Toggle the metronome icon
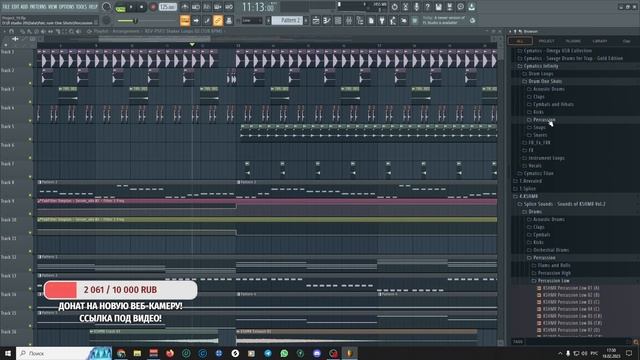Viewport: 640px width, 360px height. coord(185,7)
